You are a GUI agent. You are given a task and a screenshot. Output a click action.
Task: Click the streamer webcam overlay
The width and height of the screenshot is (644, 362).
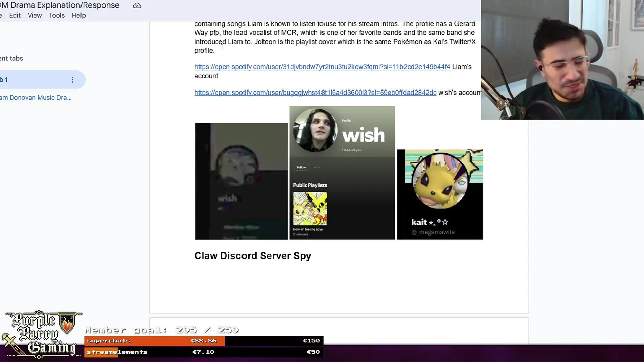(562, 60)
